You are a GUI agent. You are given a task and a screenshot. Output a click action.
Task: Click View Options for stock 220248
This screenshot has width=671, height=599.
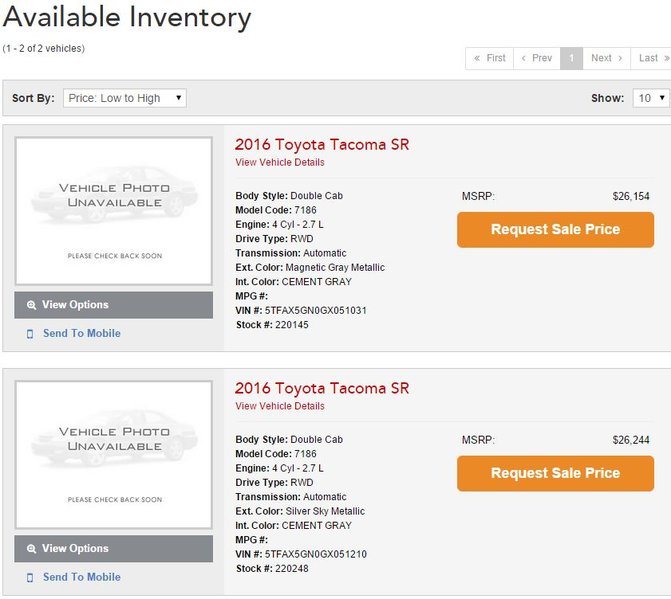click(x=113, y=549)
